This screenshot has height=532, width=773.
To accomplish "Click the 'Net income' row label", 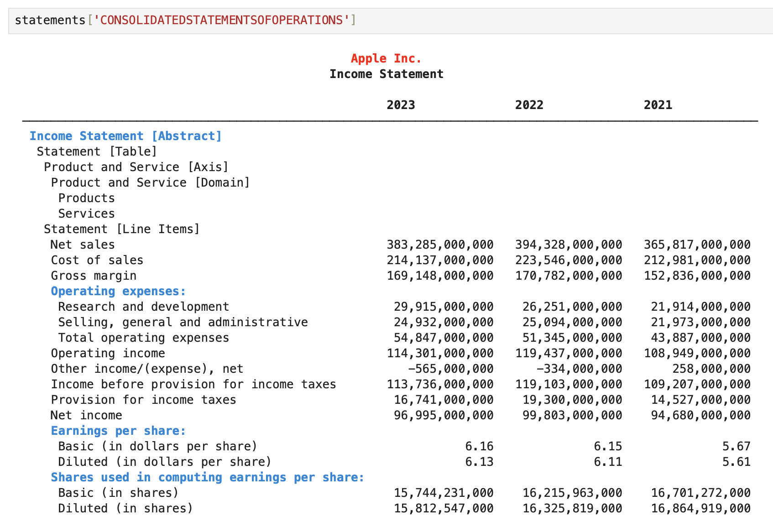I will click(86, 415).
